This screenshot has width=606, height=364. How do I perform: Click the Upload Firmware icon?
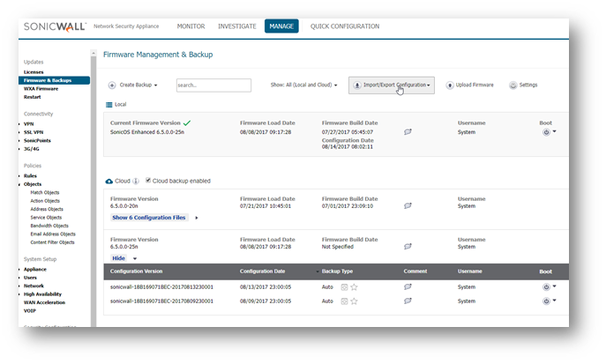(x=450, y=85)
